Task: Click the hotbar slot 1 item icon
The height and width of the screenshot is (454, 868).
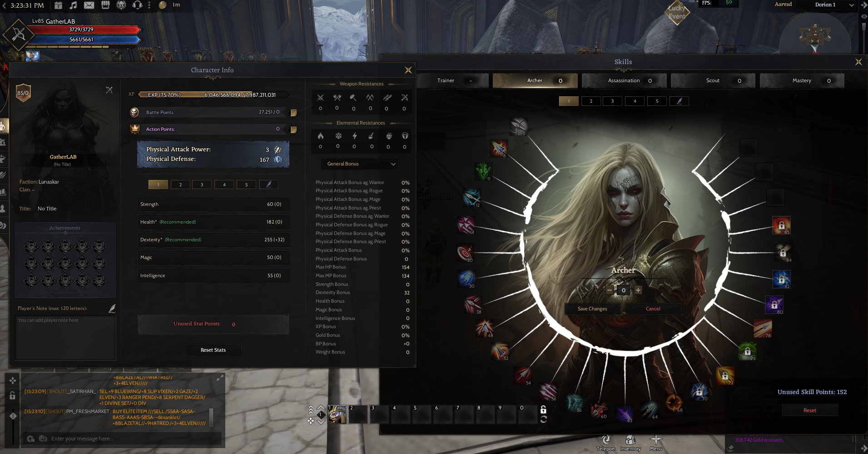Action: coord(337,414)
